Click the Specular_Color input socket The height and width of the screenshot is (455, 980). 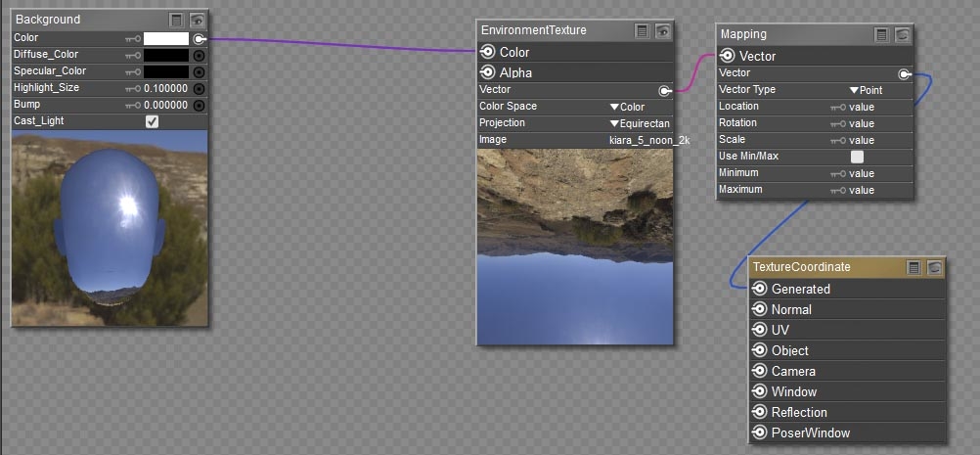point(199,71)
